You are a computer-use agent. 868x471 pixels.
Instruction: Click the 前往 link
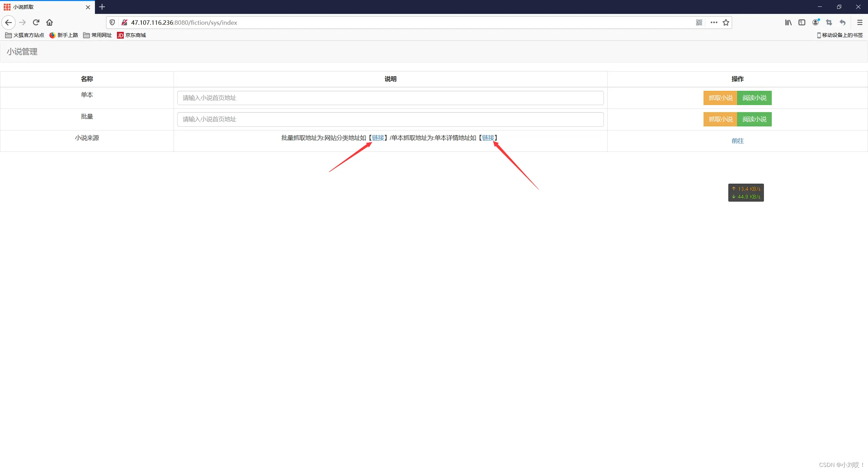coord(737,141)
